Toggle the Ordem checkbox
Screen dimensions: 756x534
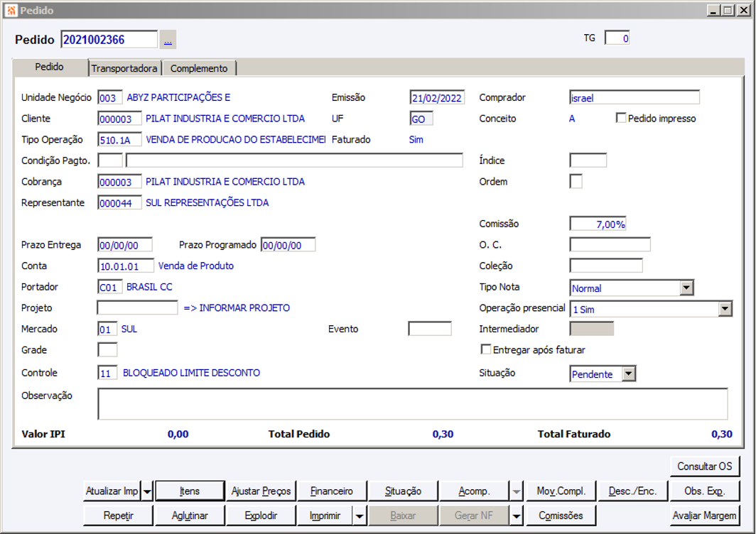576,182
